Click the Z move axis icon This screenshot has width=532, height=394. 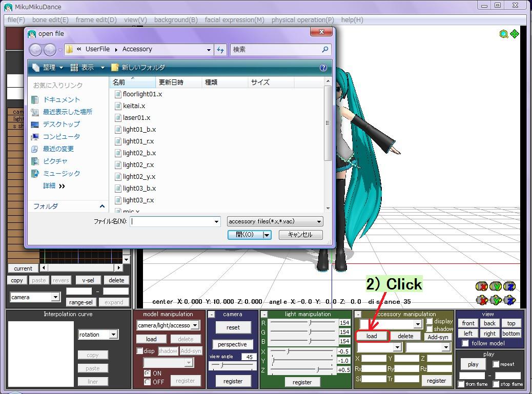509,300
